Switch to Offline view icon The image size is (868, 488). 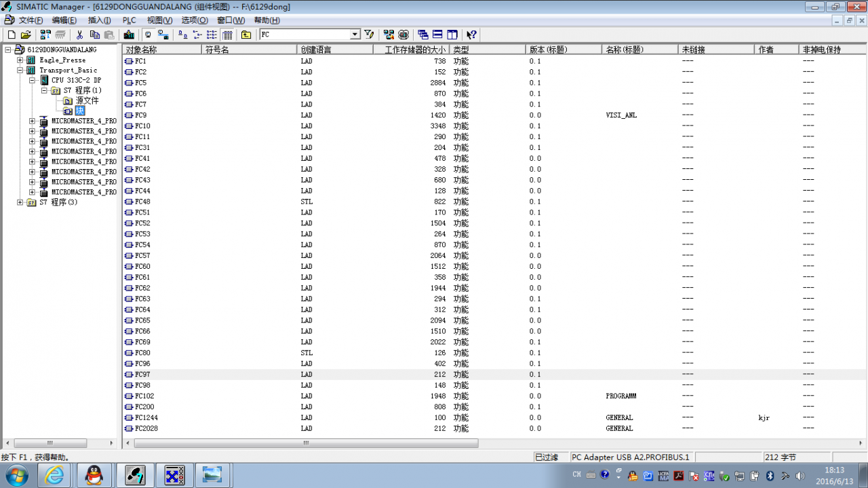click(148, 35)
